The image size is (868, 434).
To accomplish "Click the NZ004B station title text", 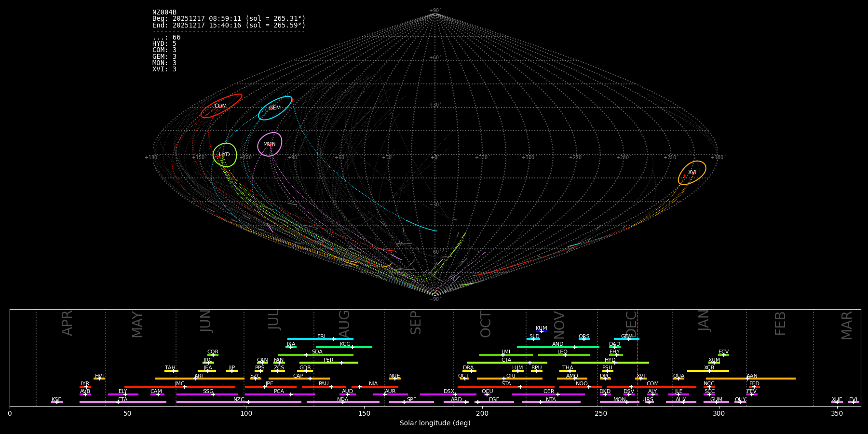I will click(x=164, y=13).
